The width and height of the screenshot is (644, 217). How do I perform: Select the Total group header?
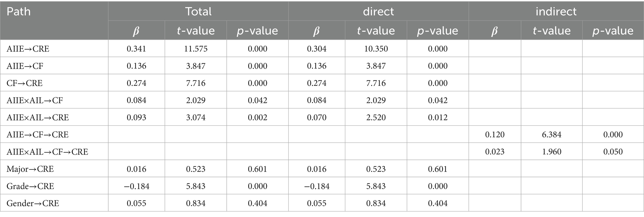(198, 12)
